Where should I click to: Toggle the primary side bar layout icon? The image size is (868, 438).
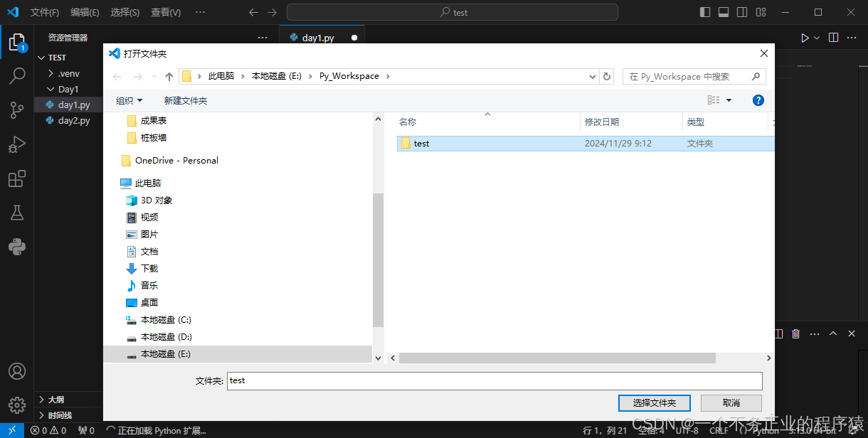coord(705,12)
